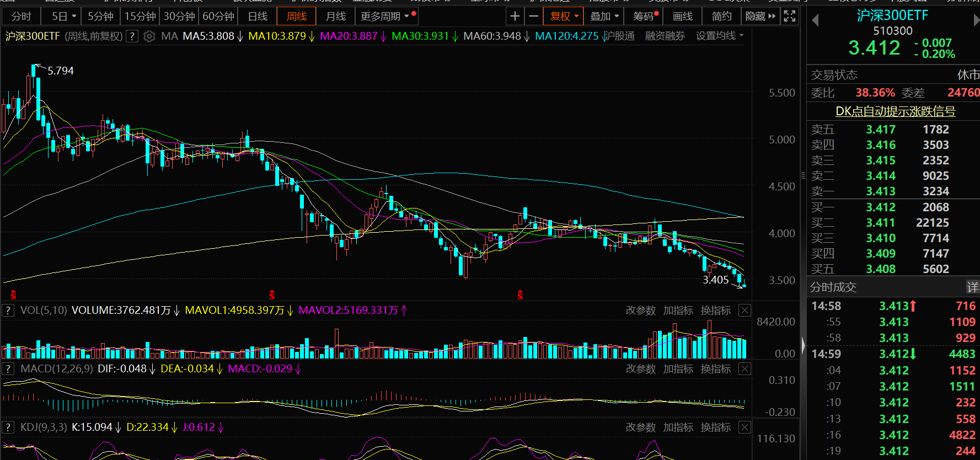The width and height of the screenshot is (980, 460).
Task: Close the KDJ indicator panel
Action: pos(745,427)
